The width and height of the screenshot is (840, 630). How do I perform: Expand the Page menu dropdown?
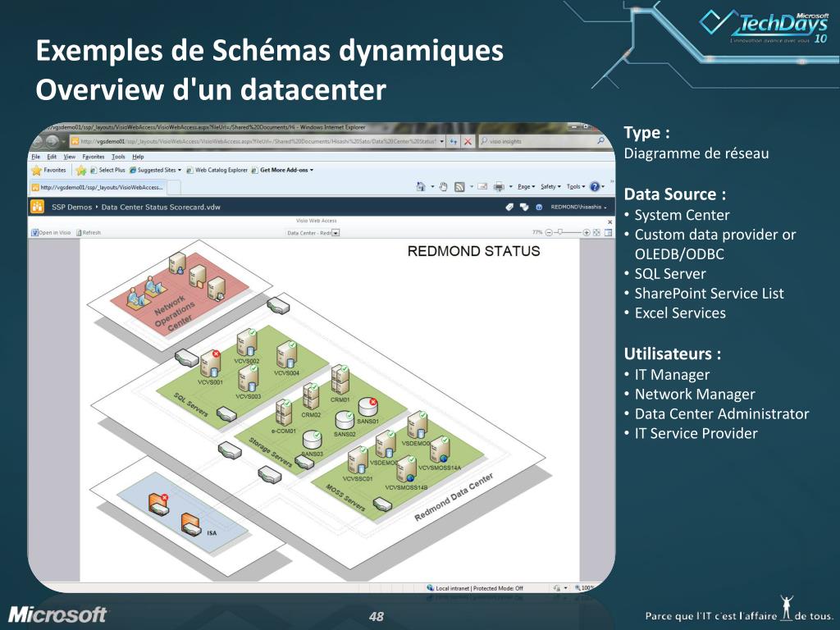pos(526,186)
